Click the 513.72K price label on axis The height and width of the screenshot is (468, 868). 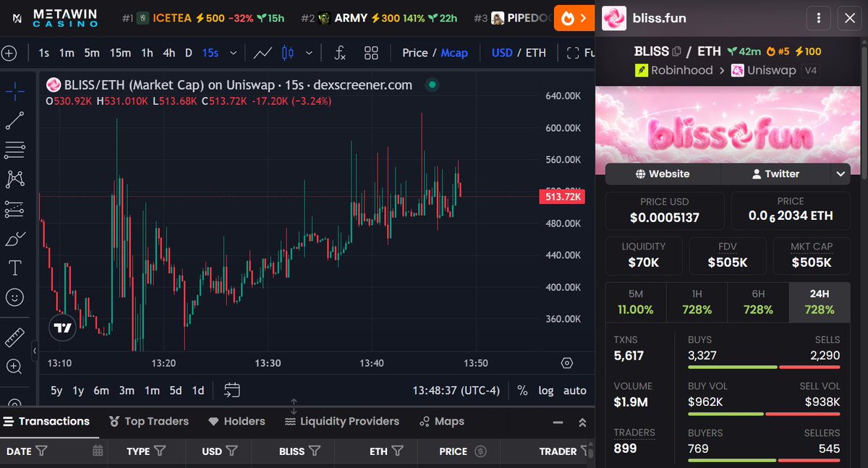[564, 197]
